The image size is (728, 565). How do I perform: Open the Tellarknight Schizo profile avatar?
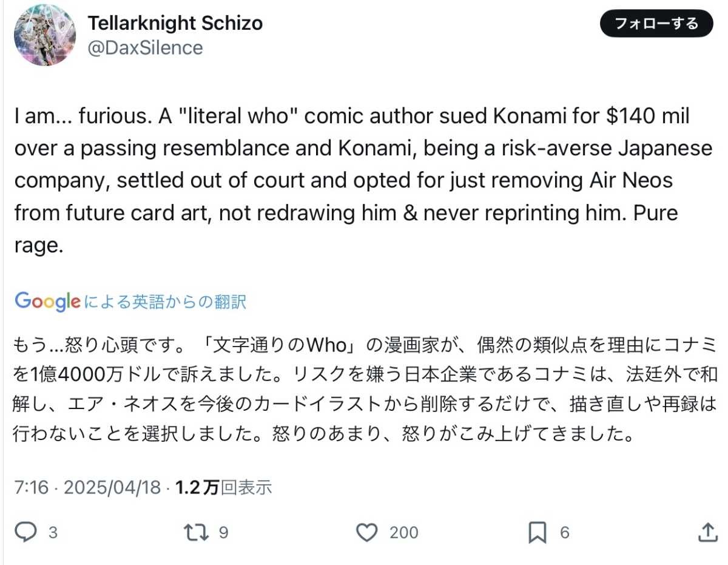(x=44, y=36)
